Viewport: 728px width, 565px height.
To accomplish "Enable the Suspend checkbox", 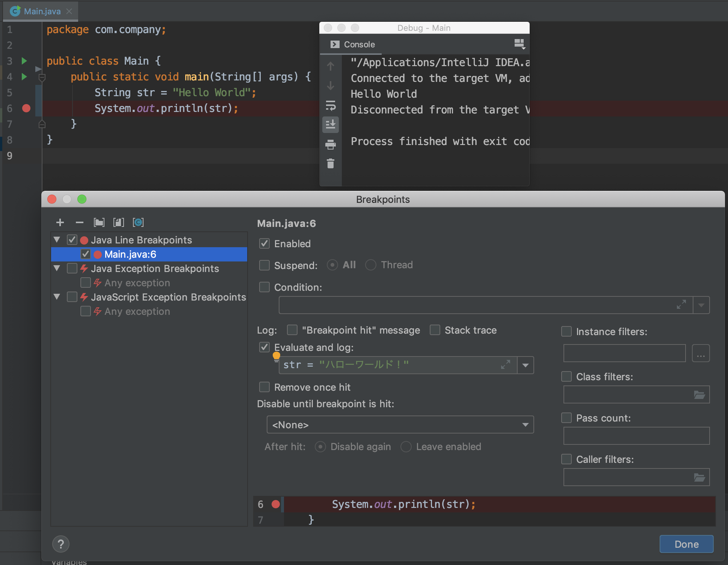I will 264,265.
